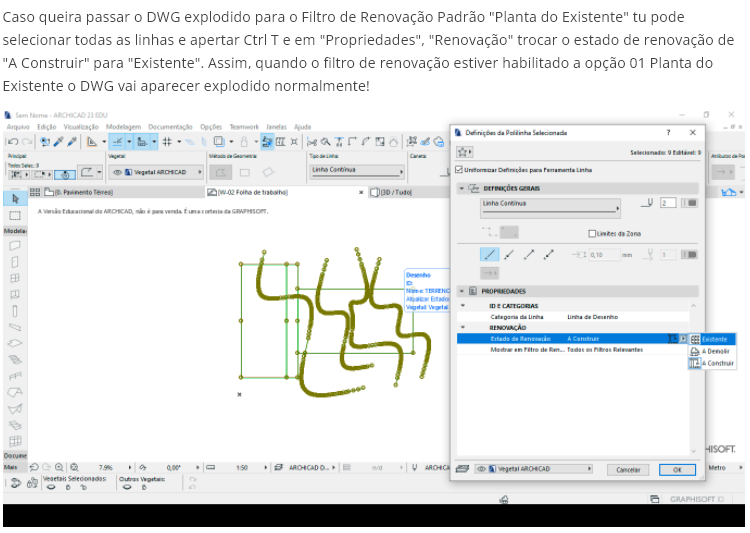Select the Marquee tool in toolbox
The image size is (750, 533).
pyautogui.click(x=15, y=215)
